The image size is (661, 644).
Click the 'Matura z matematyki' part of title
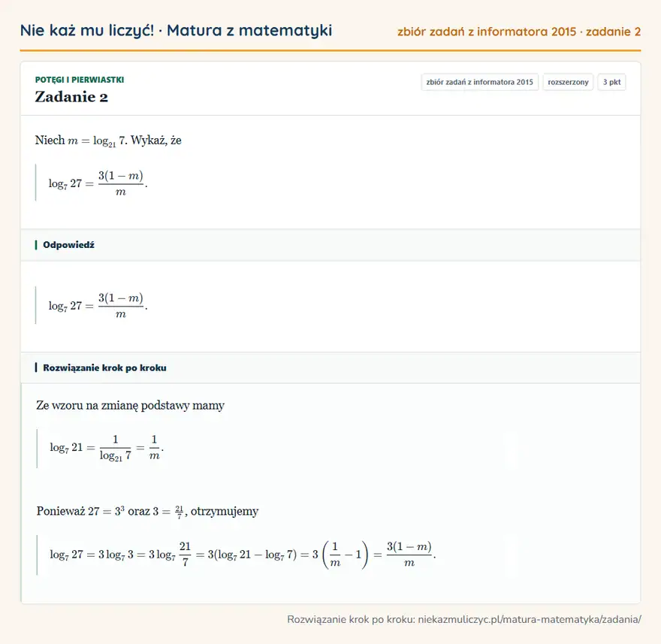(x=249, y=30)
